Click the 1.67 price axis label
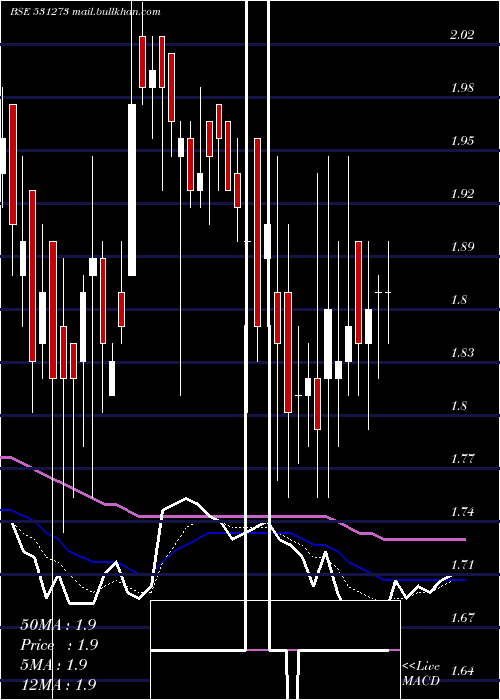Viewport: 500px width, 700px height. tap(462, 618)
